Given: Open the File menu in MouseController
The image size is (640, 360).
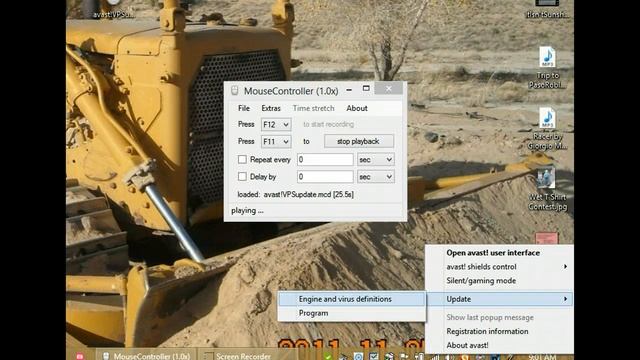Looking at the screenshot, I should tap(244, 108).
